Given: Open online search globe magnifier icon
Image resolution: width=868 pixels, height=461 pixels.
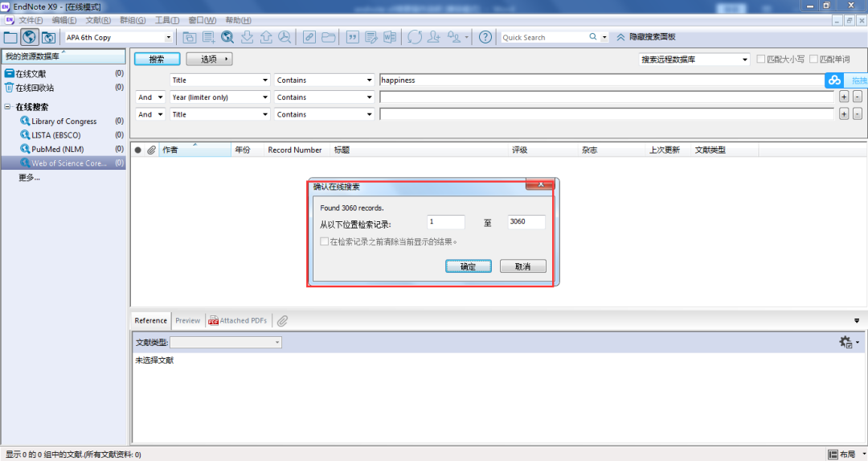Looking at the screenshot, I should 227,37.
